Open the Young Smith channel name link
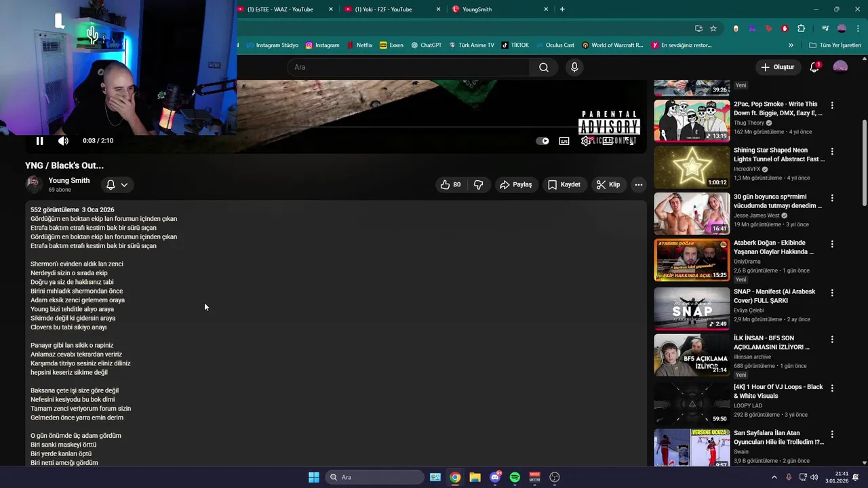868x488 pixels. click(x=69, y=180)
